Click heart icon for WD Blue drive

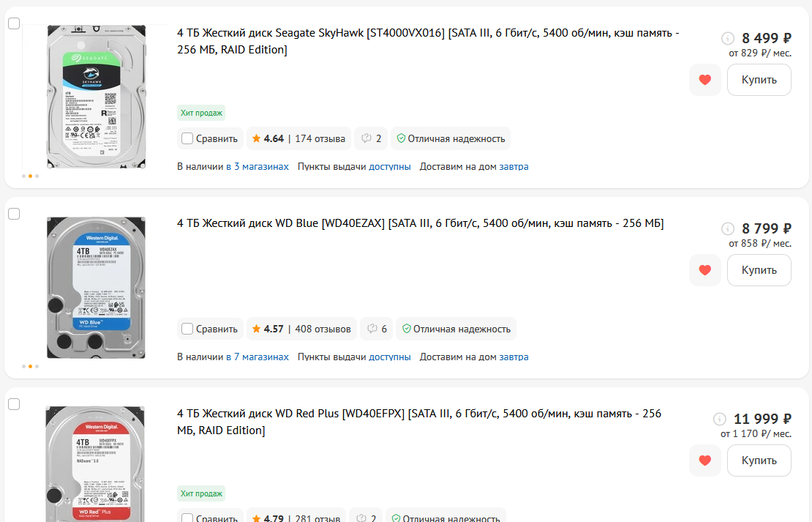(704, 270)
